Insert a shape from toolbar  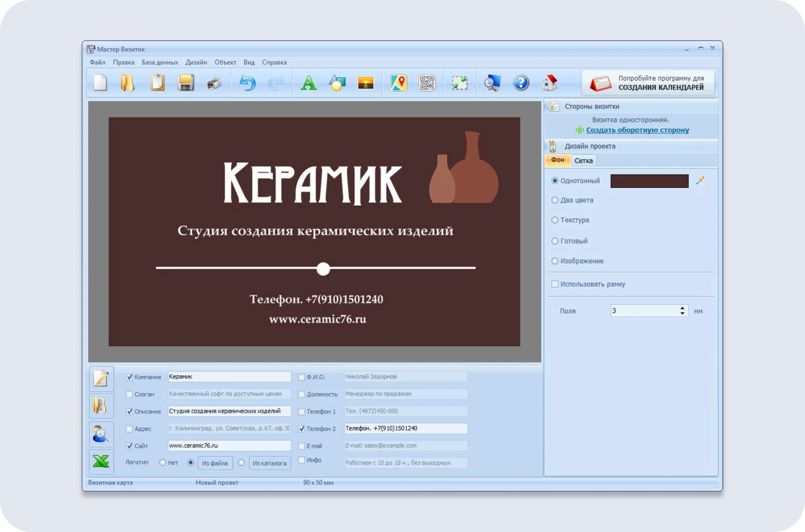tap(337, 83)
